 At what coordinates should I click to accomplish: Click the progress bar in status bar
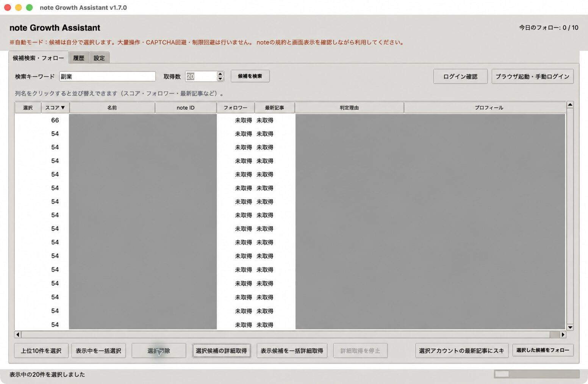click(x=536, y=374)
